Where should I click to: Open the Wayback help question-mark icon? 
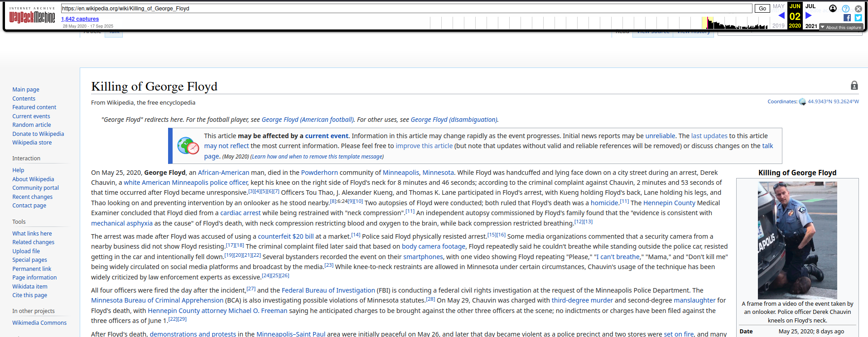846,9
